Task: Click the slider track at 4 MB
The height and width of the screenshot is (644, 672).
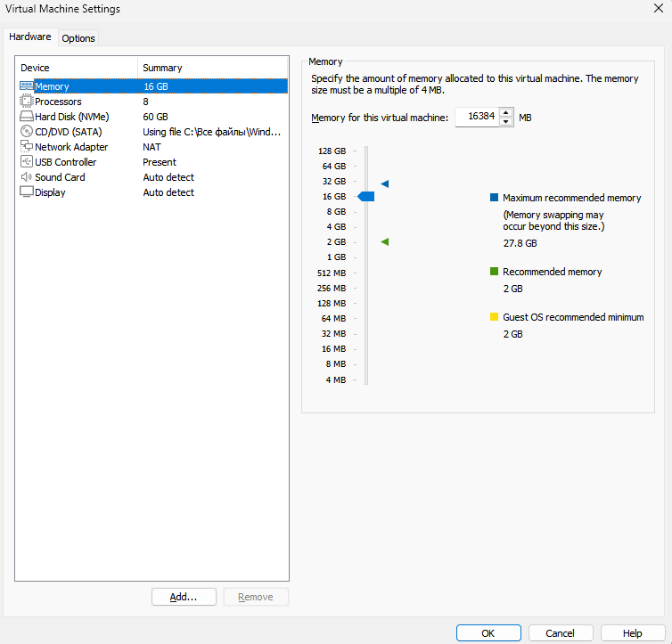Action: pos(366,379)
